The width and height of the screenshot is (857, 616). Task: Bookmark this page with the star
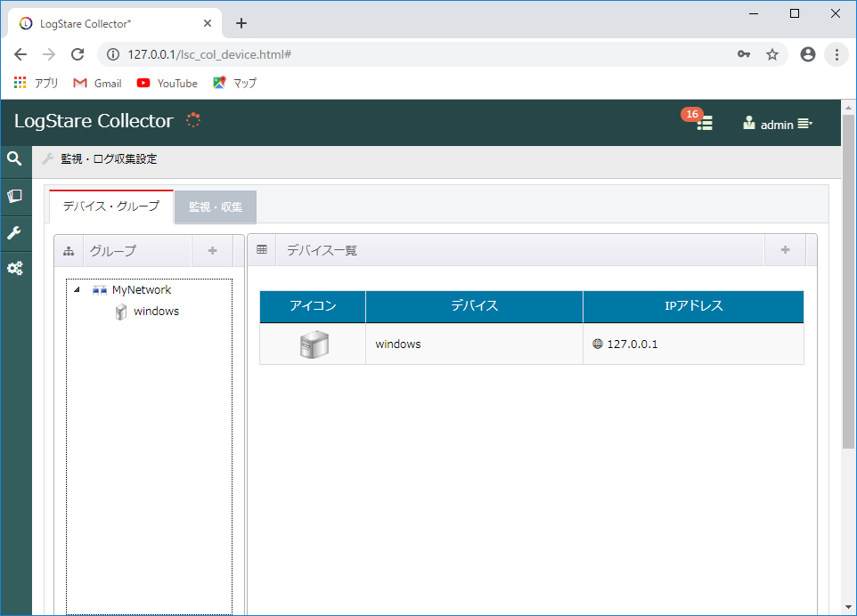pos(772,54)
